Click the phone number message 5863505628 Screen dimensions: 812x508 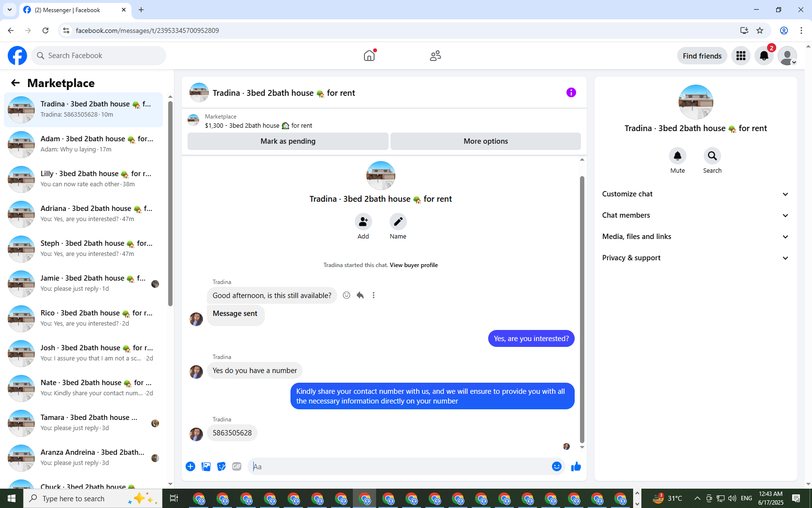pyautogui.click(x=232, y=433)
